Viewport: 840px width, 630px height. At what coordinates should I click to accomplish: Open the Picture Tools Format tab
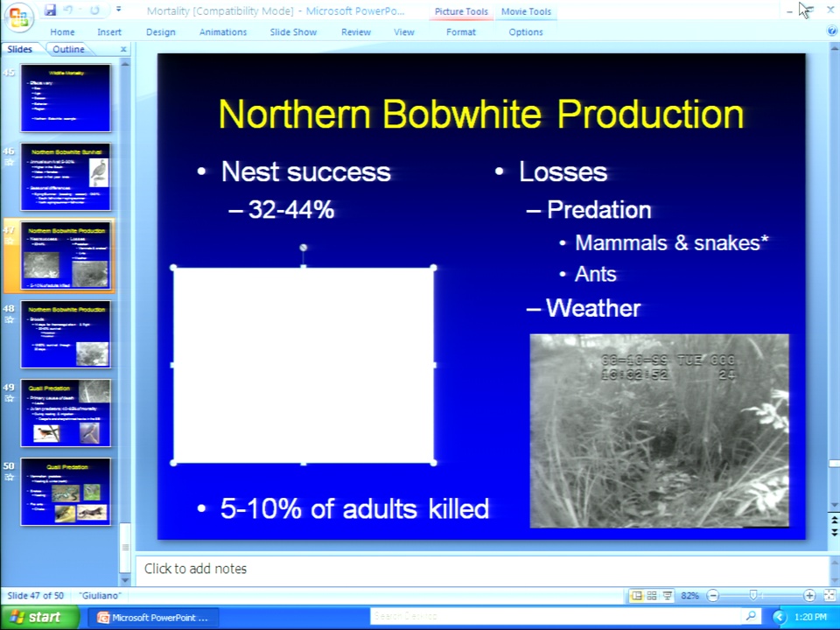(x=461, y=32)
